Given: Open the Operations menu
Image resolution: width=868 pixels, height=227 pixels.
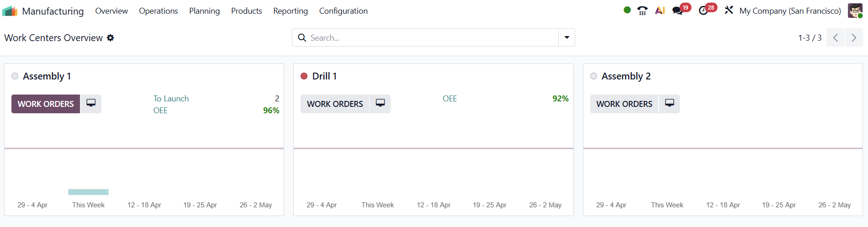Looking at the screenshot, I should pyautogui.click(x=158, y=11).
